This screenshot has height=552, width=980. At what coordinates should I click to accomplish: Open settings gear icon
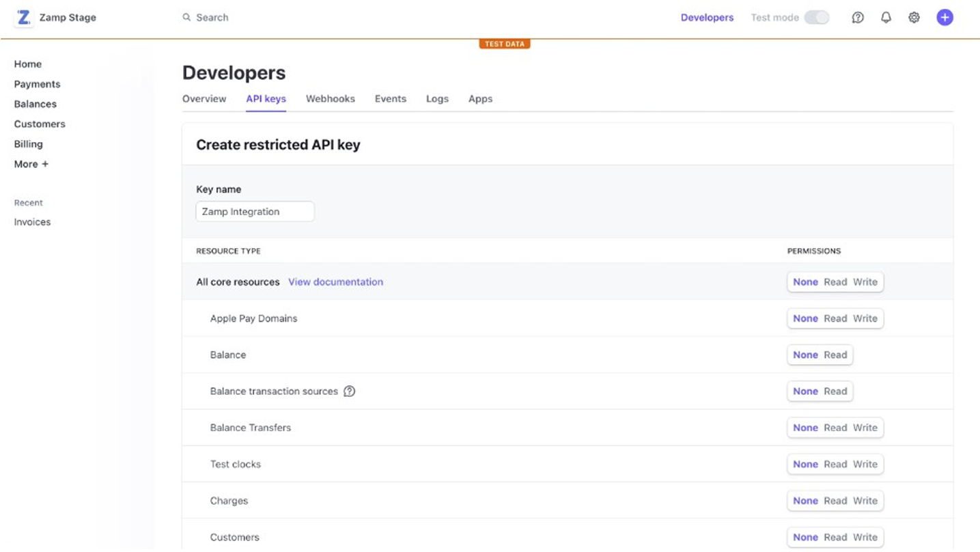click(x=914, y=18)
